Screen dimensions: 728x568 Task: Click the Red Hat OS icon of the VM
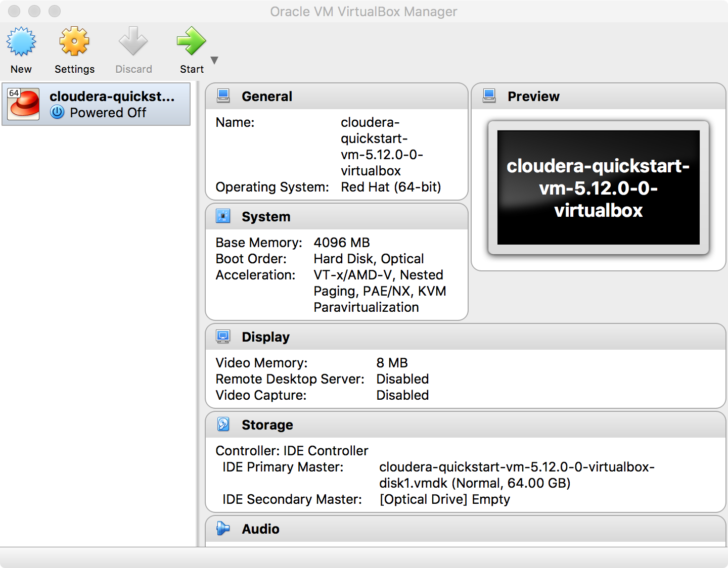click(24, 104)
